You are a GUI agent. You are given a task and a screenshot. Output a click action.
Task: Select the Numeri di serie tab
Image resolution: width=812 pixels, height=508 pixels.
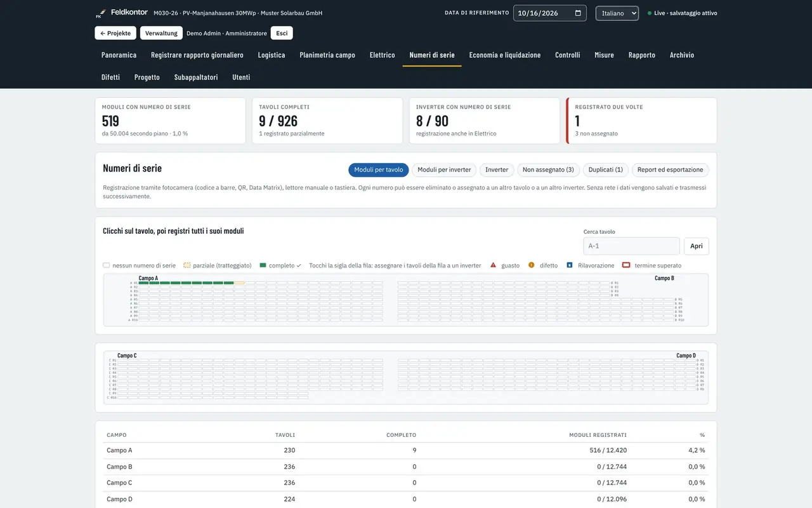[x=432, y=55]
